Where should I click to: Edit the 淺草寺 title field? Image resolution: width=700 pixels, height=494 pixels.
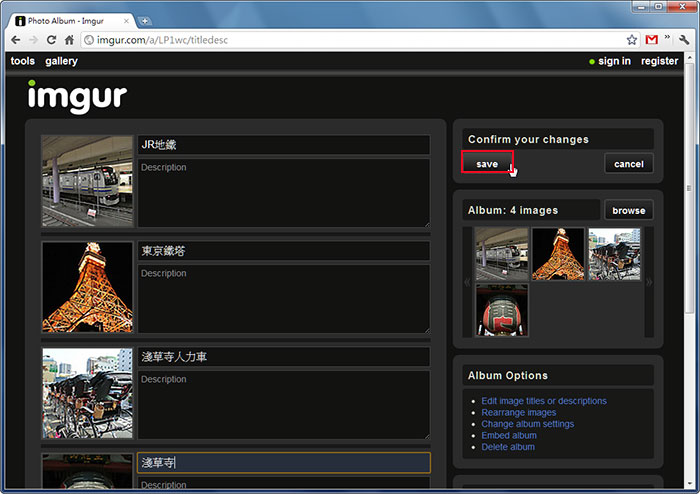click(284, 463)
